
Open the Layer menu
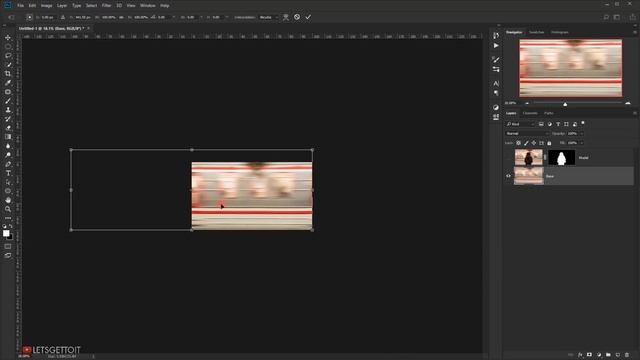[x=62, y=6]
